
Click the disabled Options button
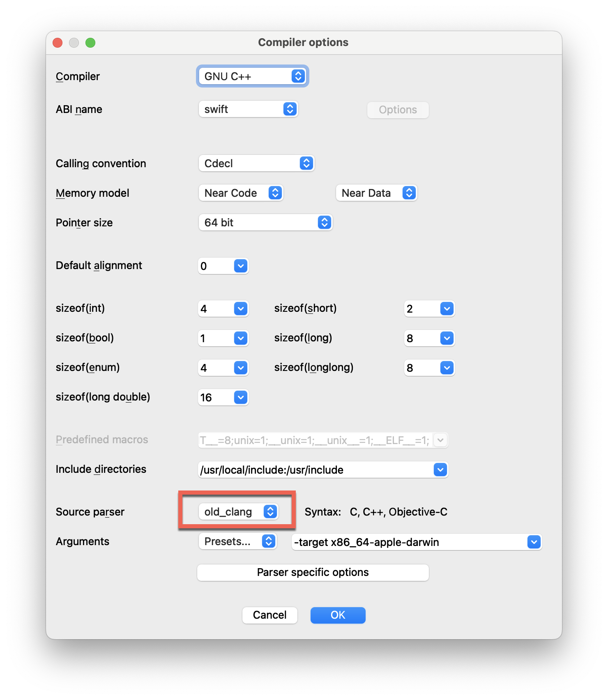tap(398, 110)
